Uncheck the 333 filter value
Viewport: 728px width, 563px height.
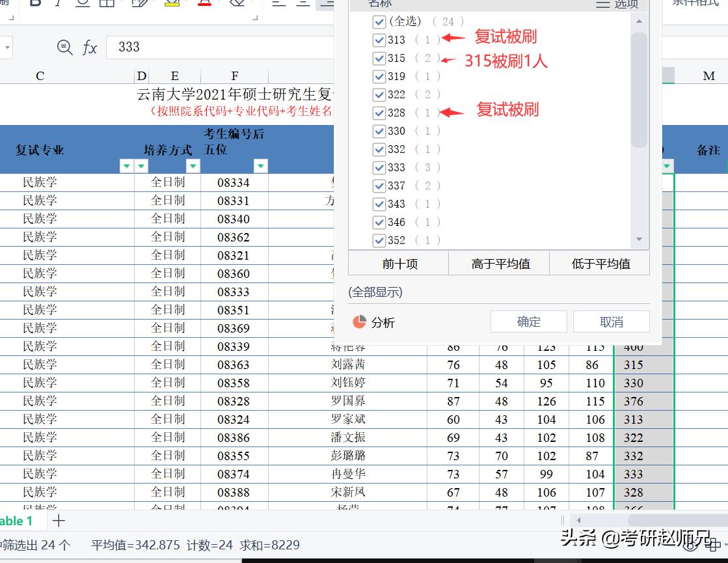(x=379, y=167)
